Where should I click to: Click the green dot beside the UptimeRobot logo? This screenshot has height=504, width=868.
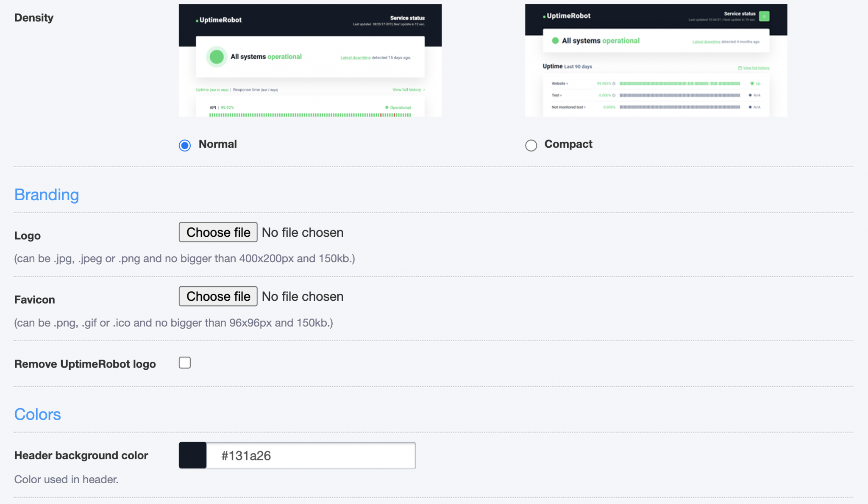(196, 20)
